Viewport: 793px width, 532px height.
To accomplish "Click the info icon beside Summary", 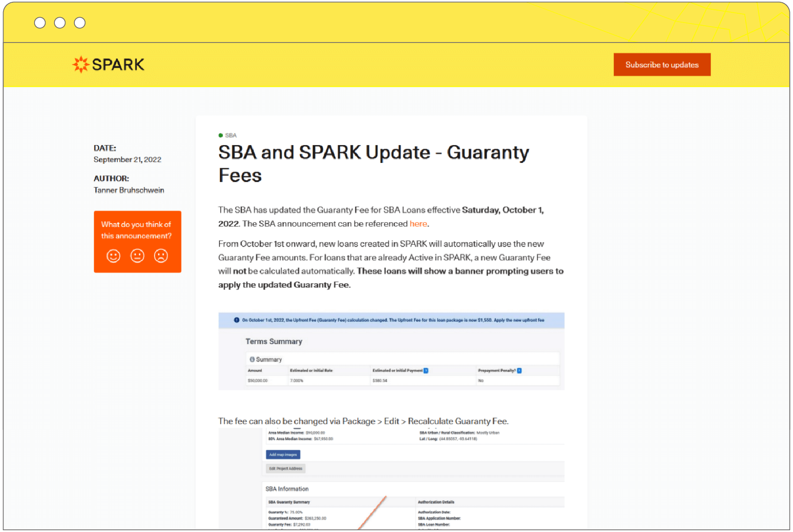I will 252,359.
